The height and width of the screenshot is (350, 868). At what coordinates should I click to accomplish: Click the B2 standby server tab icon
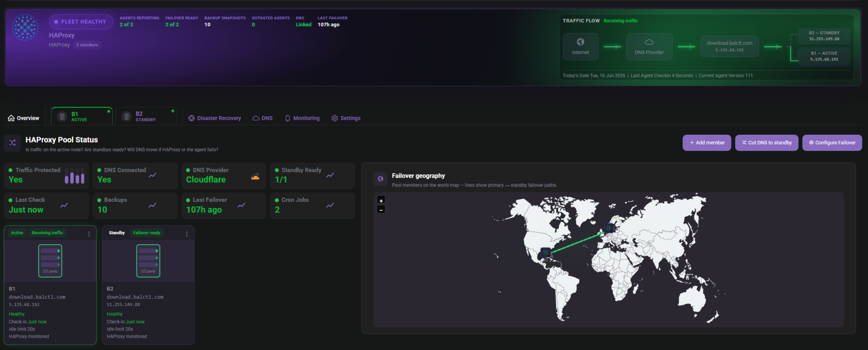(x=126, y=117)
